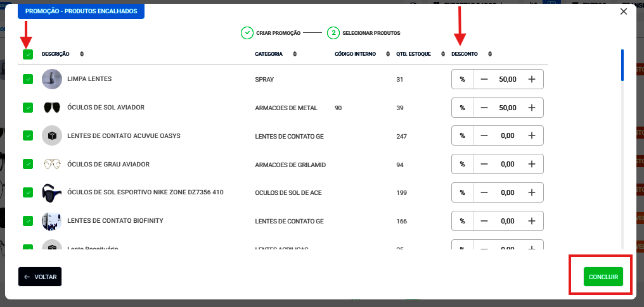The height and width of the screenshot is (307, 644).
Task: Uncheck the Óculos de Grau Aviador checkbox
Action: (27, 164)
